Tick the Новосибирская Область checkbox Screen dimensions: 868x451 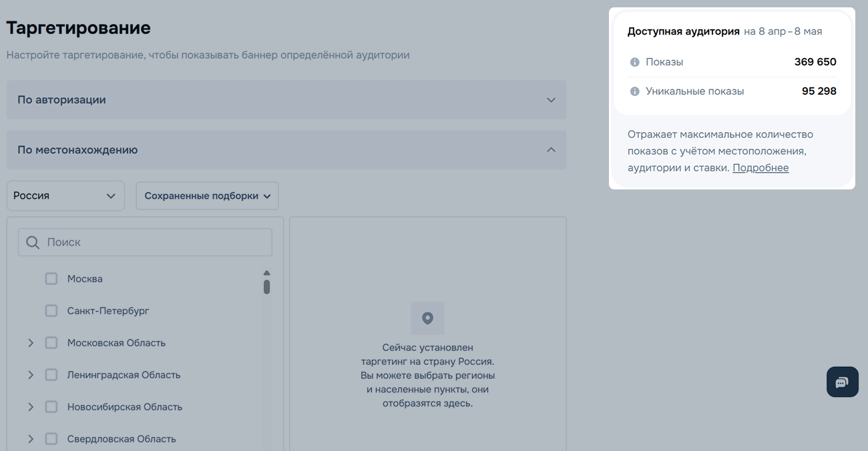[51, 407]
